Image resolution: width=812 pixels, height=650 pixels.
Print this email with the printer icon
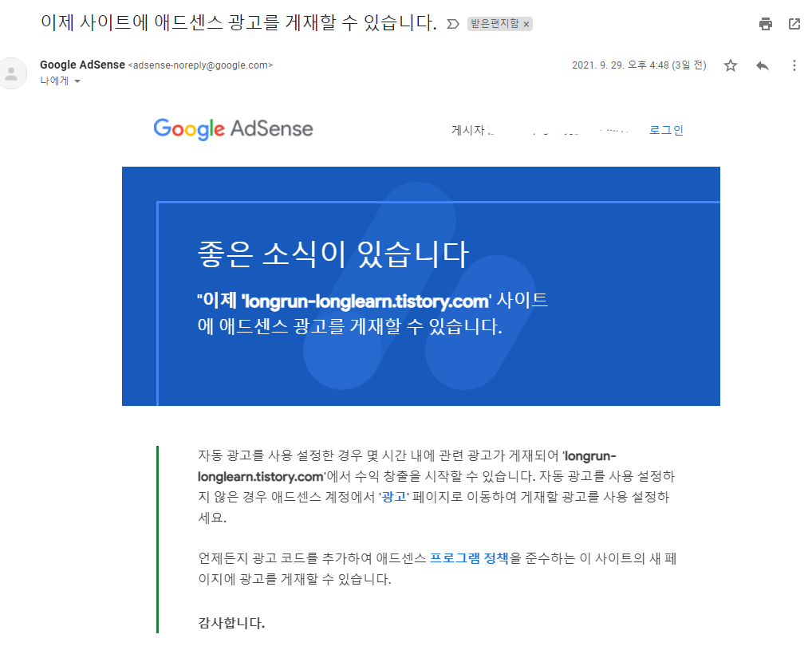coord(766,24)
